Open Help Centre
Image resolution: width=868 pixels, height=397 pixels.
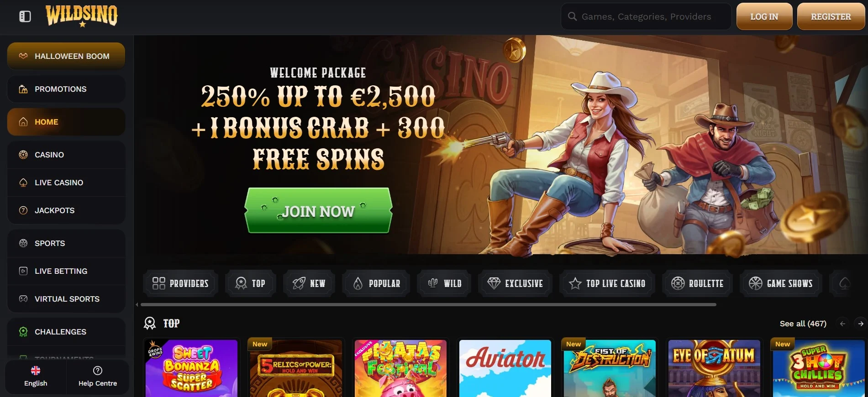98,376
